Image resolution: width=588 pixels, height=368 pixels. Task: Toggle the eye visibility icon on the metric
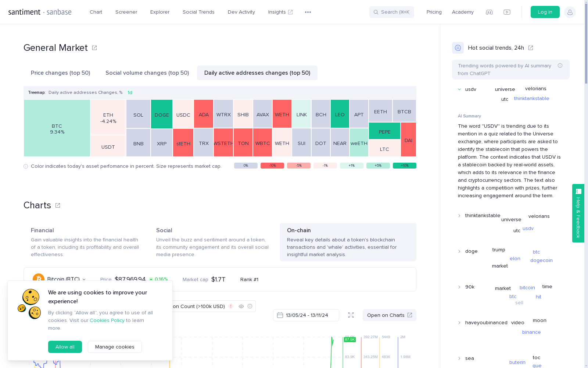(241, 306)
